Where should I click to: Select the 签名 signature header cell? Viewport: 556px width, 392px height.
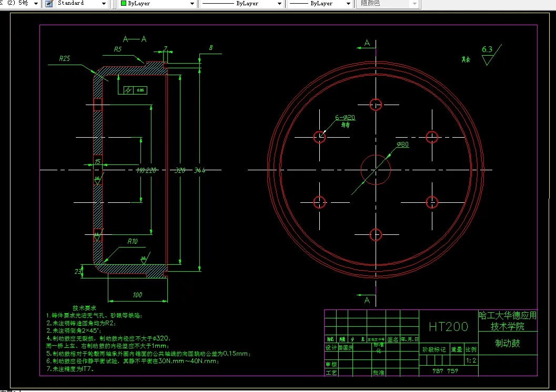click(392, 339)
